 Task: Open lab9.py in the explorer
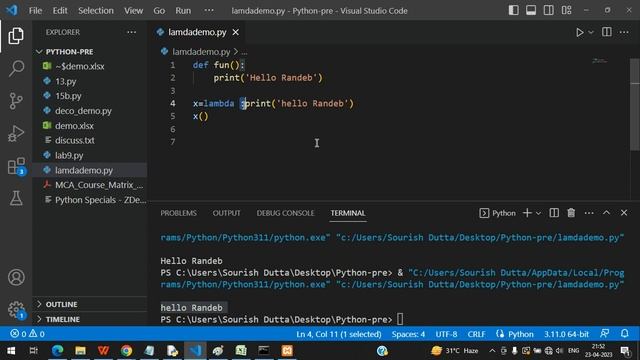click(69, 156)
